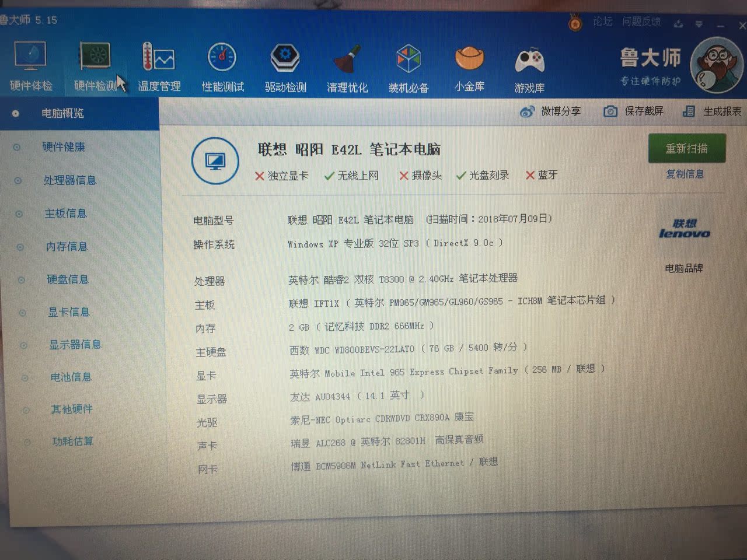Viewport: 747px width, 560px height.
Task: Select 显示器信息 in the sidebar
Action: coord(75,344)
